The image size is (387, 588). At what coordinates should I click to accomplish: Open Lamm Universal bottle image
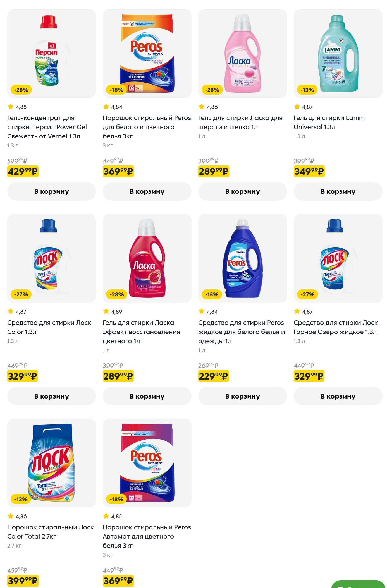(338, 53)
